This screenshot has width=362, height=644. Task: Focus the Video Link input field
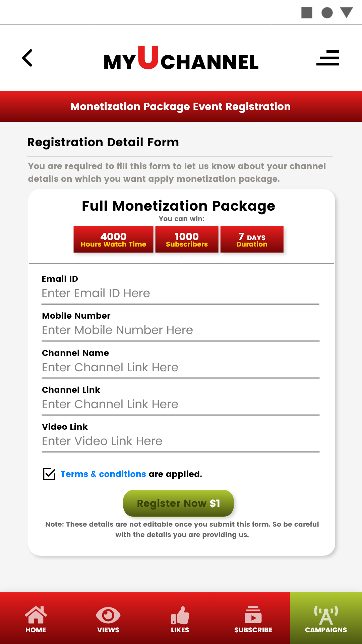pyautogui.click(x=180, y=441)
